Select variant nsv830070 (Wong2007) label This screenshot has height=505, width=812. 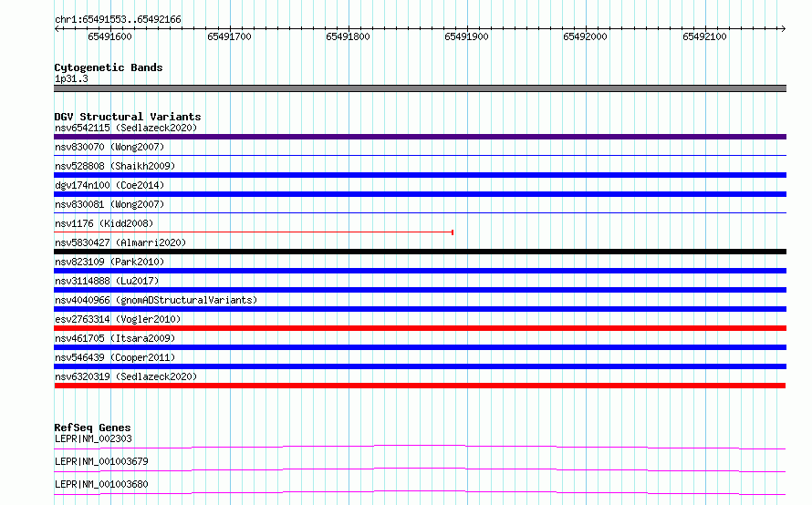click(x=109, y=147)
